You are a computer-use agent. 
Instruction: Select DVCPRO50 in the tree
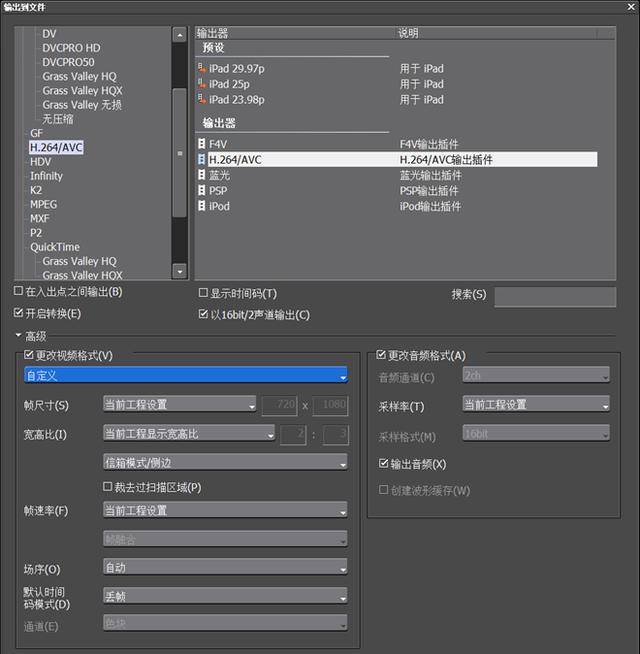[x=68, y=62]
